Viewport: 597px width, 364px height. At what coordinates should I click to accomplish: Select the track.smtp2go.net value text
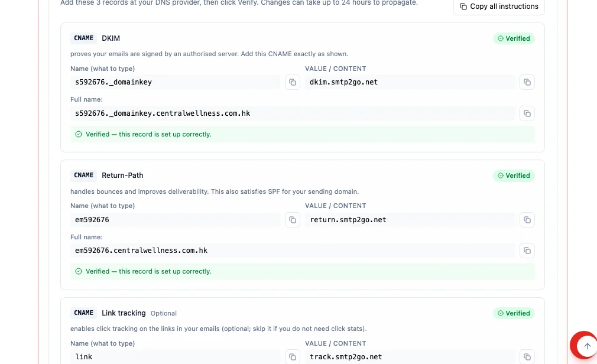[346, 357]
